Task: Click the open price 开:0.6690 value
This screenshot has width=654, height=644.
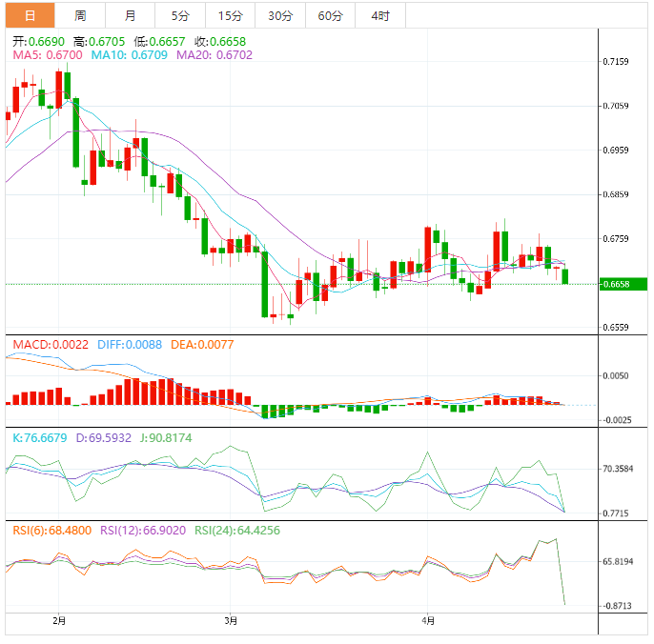Action: tap(38, 42)
